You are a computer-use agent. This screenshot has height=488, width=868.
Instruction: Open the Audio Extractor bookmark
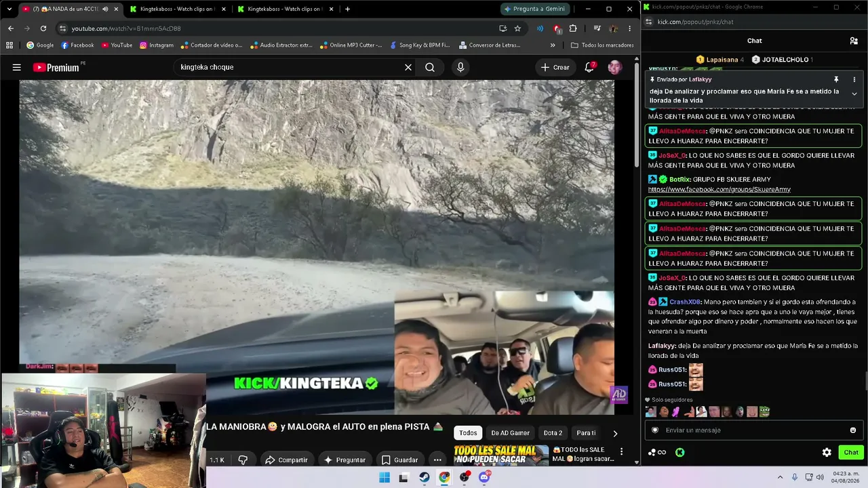pos(281,45)
